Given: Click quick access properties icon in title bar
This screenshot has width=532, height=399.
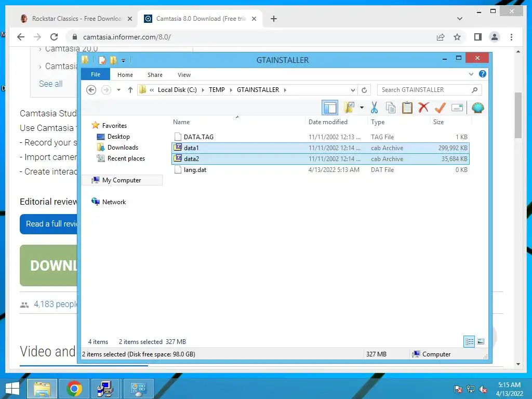Looking at the screenshot, I should [102, 60].
